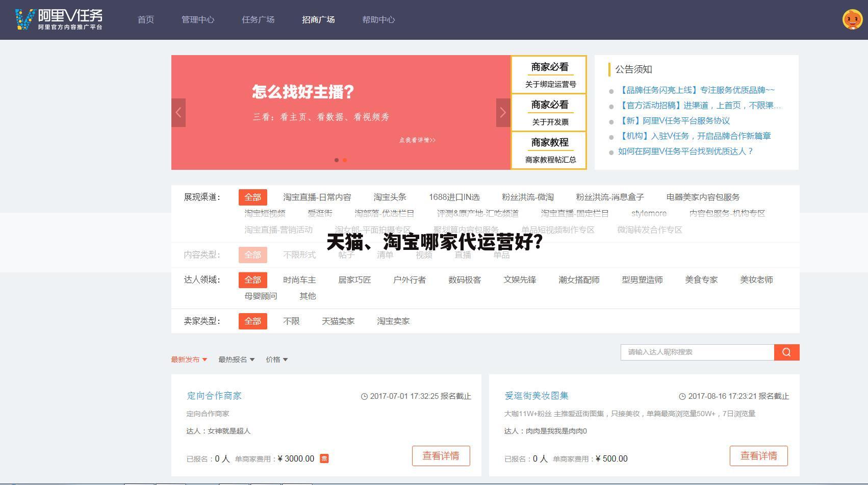Filter channel by 电器美家内容包服务

(x=703, y=197)
